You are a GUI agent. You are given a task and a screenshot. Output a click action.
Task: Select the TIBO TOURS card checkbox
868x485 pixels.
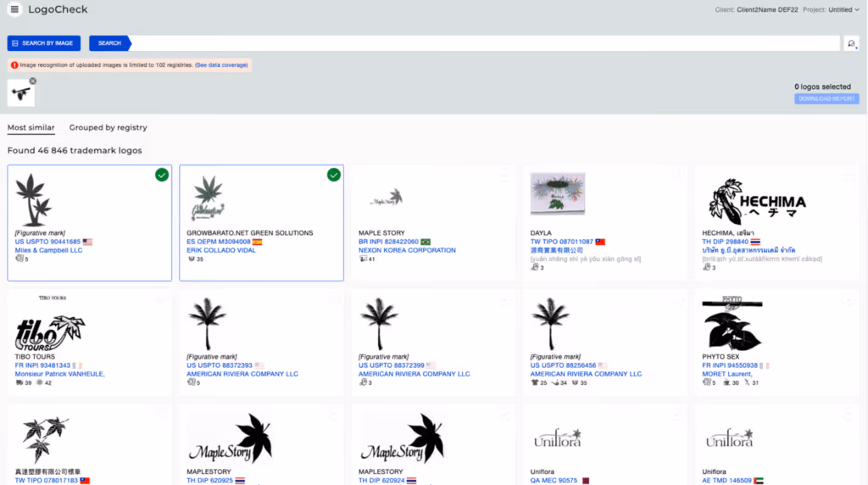[x=162, y=300]
